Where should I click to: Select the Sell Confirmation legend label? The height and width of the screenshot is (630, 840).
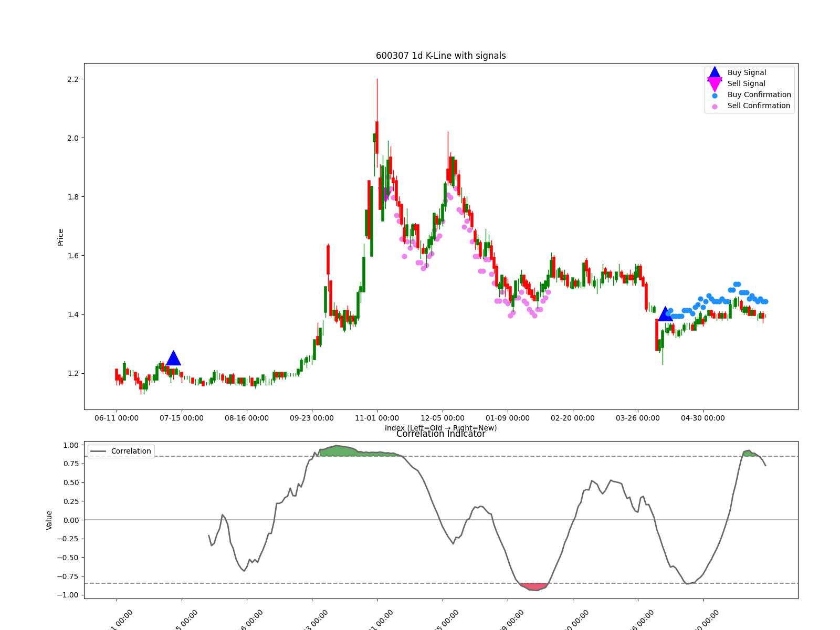click(759, 106)
